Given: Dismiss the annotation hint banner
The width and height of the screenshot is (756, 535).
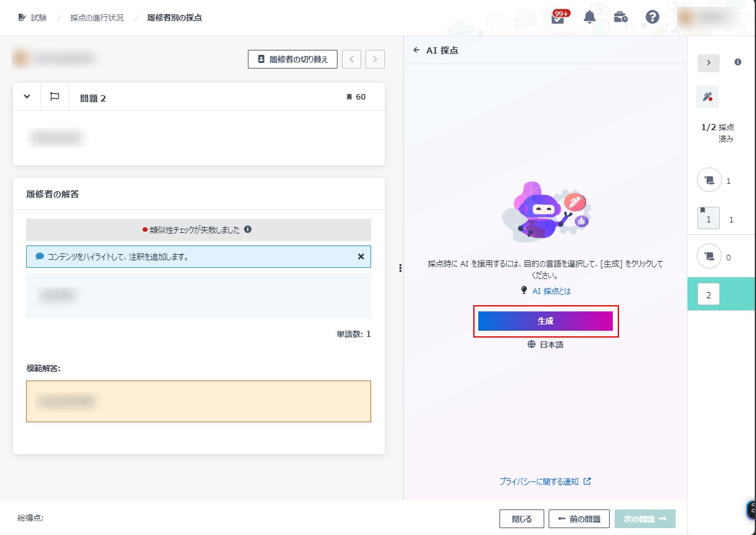Looking at the screenshot, I should click(x=361, y=257).
